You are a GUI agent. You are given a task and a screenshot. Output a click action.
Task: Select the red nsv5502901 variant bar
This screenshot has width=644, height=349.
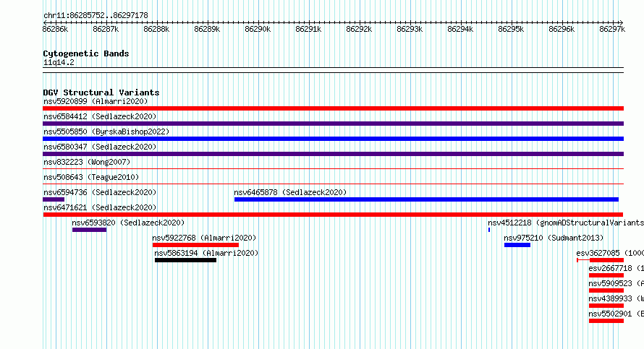(606, 321)
